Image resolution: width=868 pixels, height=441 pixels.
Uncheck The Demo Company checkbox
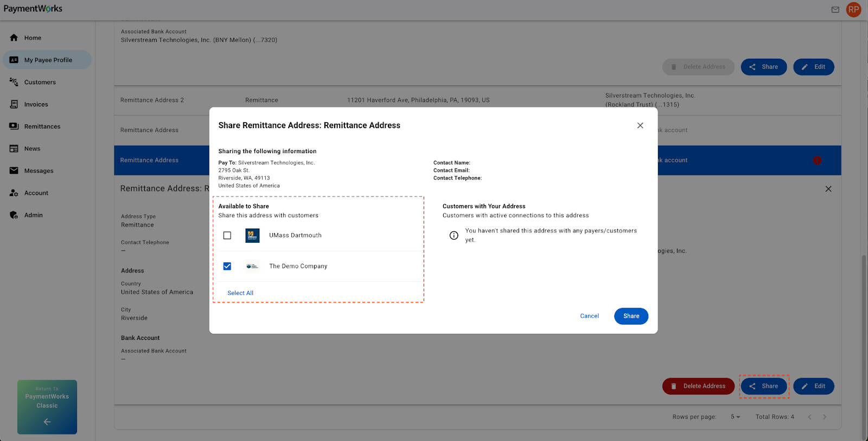(227, 266)
